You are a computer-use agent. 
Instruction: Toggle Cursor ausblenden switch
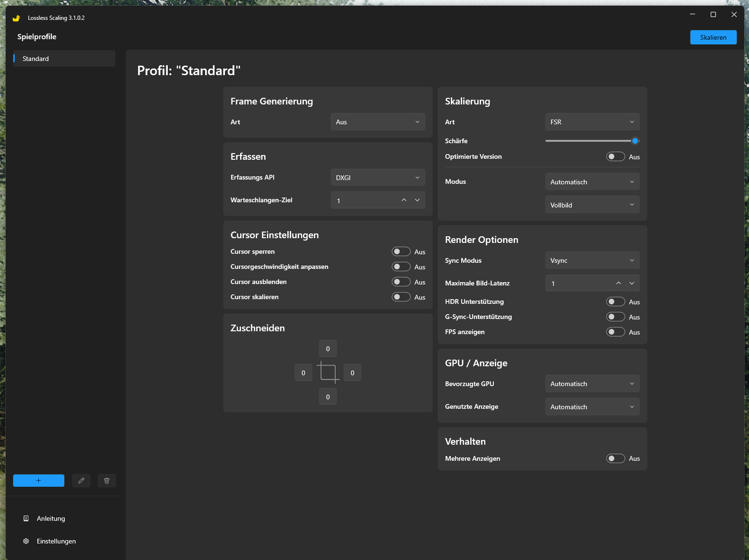(401, 282)
